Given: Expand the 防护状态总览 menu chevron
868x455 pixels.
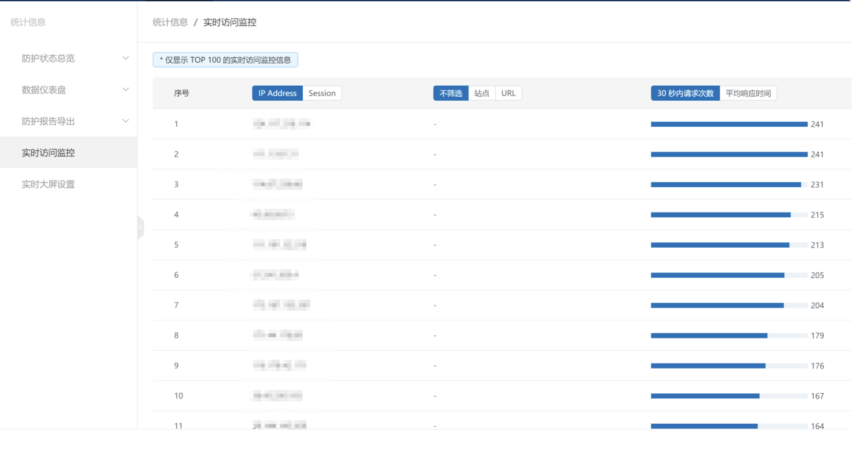Looking at the screenshot, I should pyautogui.click(x=125, y=58).
